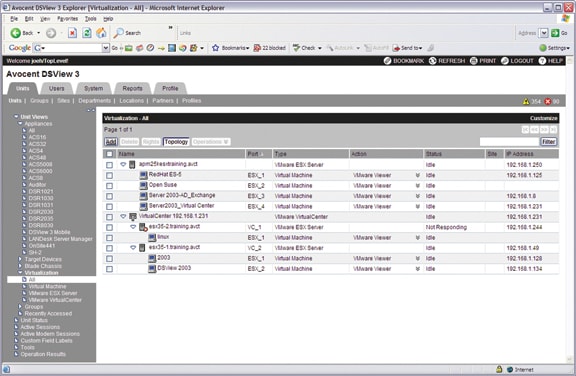Image resolution: width=576 pixels, height=376 pixels.
Task: Click the BOOKMARK icon in the black header
Action: point(387,61)
